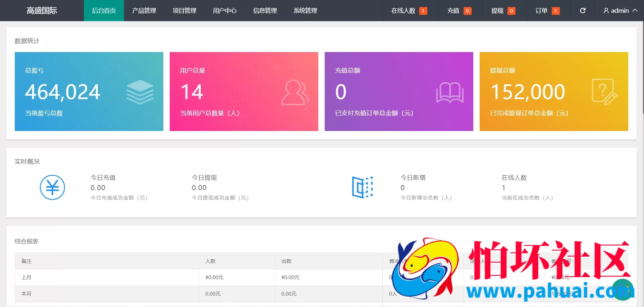
Task: Click the edit-document icon in 提现总额 card
Action: pos(604,92)
